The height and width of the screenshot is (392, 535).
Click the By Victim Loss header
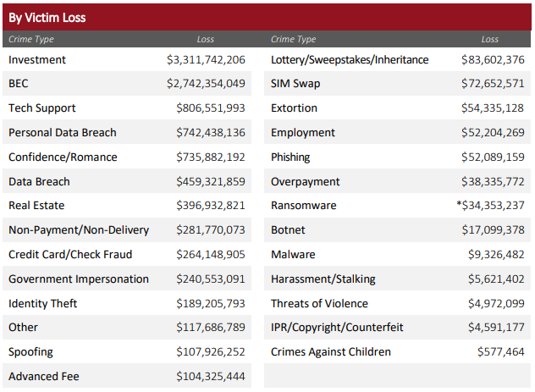tap(47, 17)
